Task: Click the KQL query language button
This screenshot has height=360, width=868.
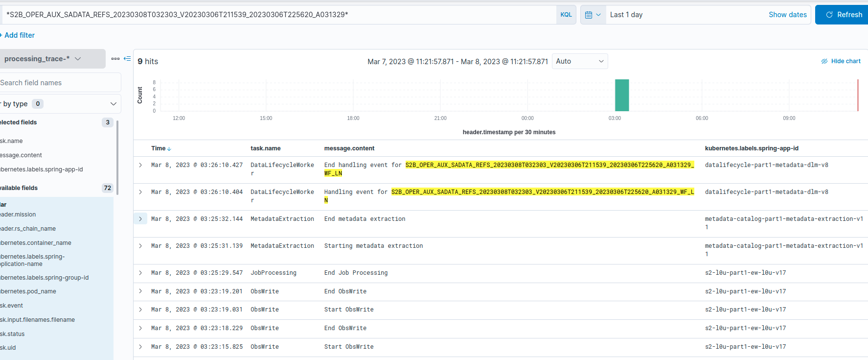Action: coord(566,15)
